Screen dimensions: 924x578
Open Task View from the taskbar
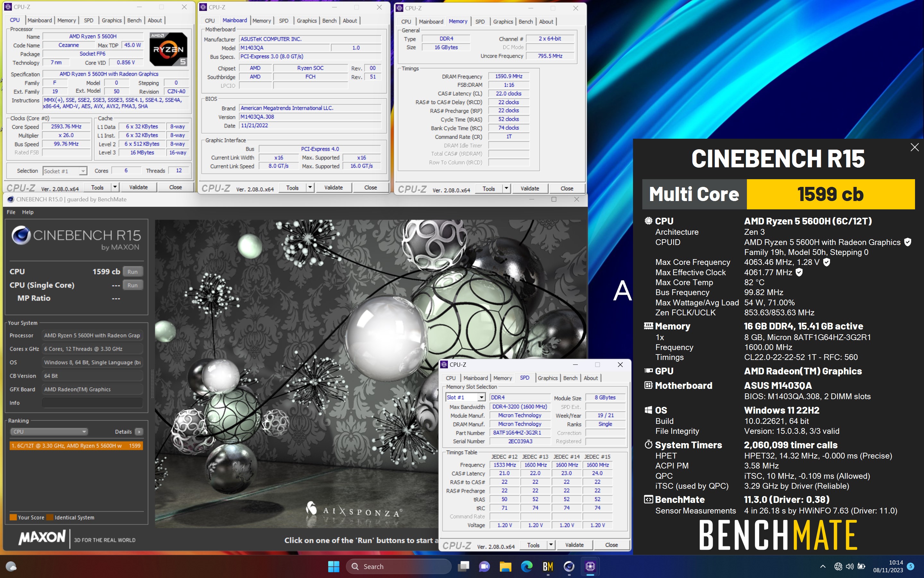pos(464,566)
